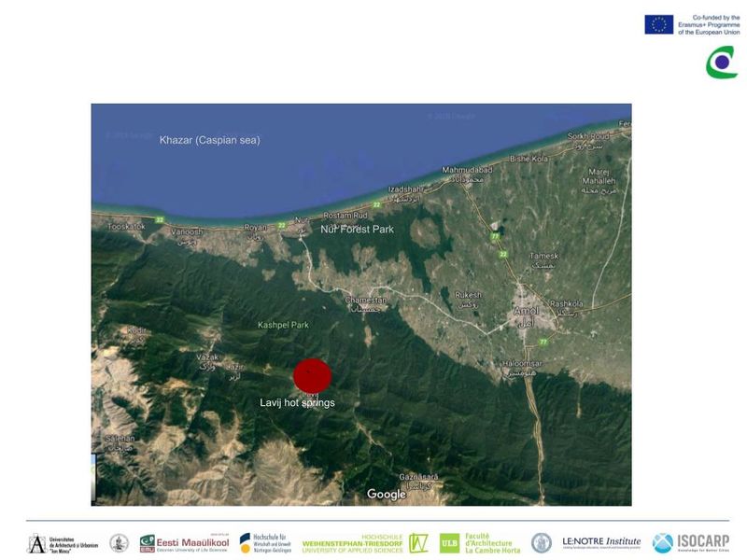Click the Weihenstephan-Triesdorf university logo
The image size is (747, 560).
(x=365, y=543)
